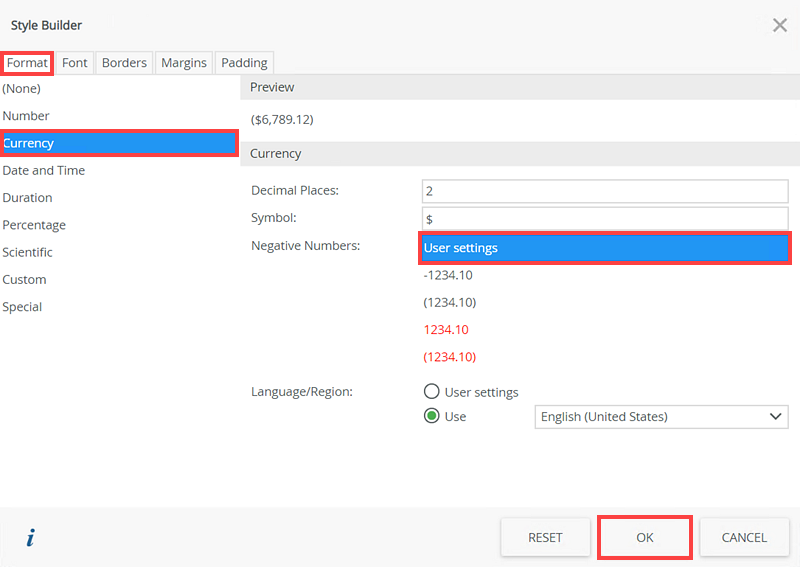Select the Use language radio button
Viewport: 800px width, 567px height.
(432, 416)
